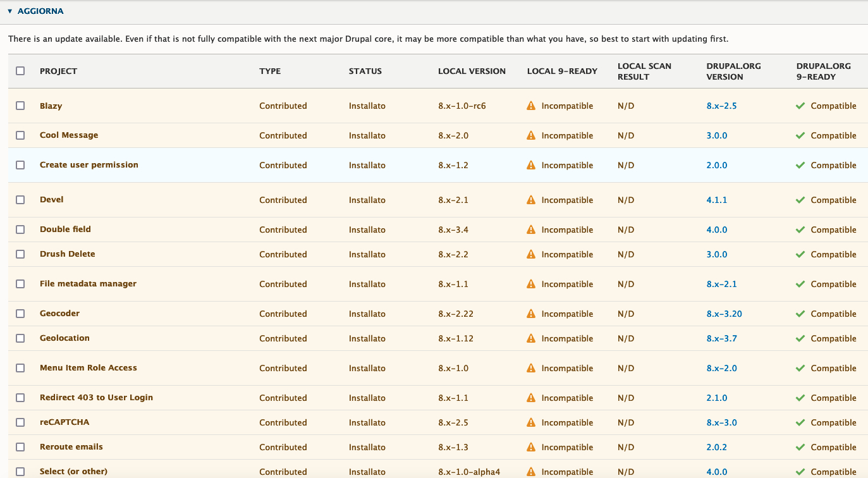The height and width of the screenshot is (478, 868).
Task: Click Cool Message warning triangle icon
Action: (531, 135)
